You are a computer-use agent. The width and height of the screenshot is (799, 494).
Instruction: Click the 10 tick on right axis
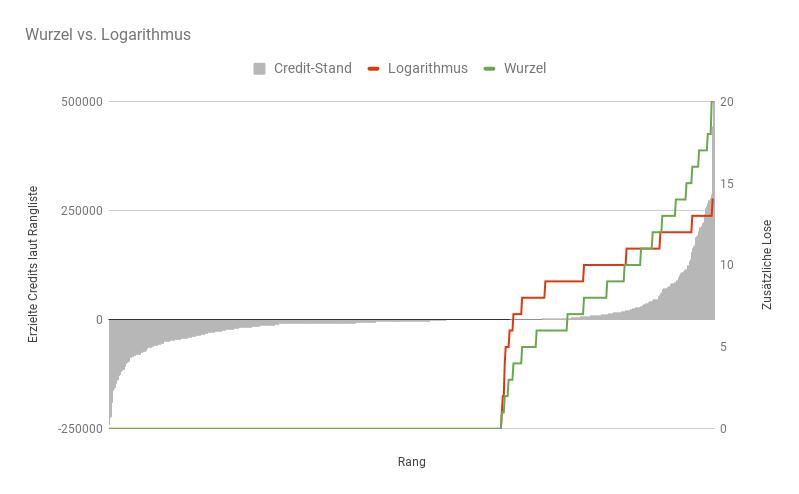(727, 265)
